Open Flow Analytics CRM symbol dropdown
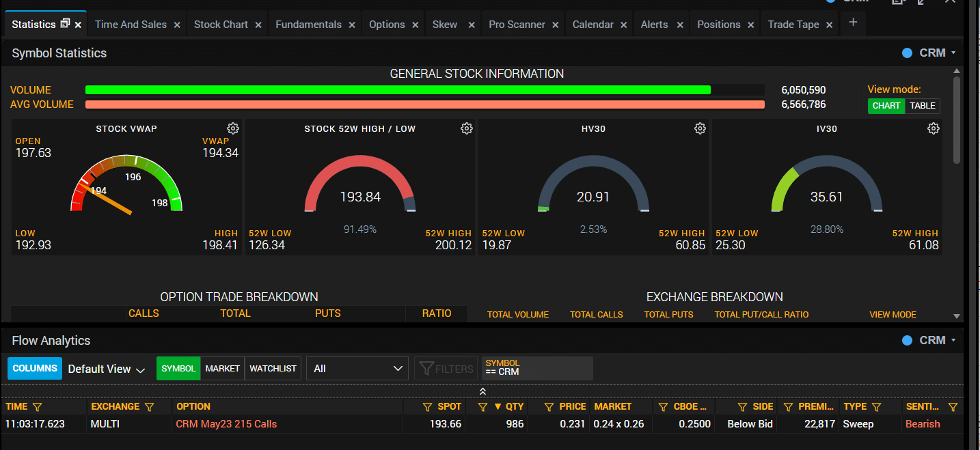Screen dimensions: 980x450 click(953, 341)
